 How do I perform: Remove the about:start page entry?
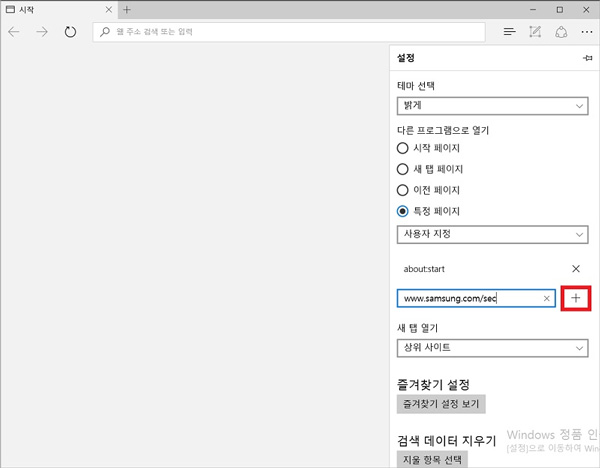click(x=576, y=269)
